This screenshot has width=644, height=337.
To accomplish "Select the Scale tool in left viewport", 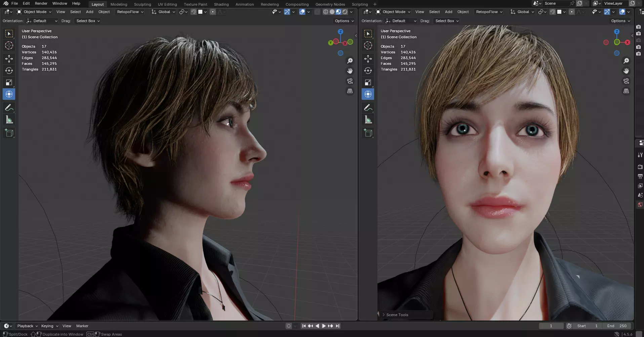I will click(x=9, y=82).
